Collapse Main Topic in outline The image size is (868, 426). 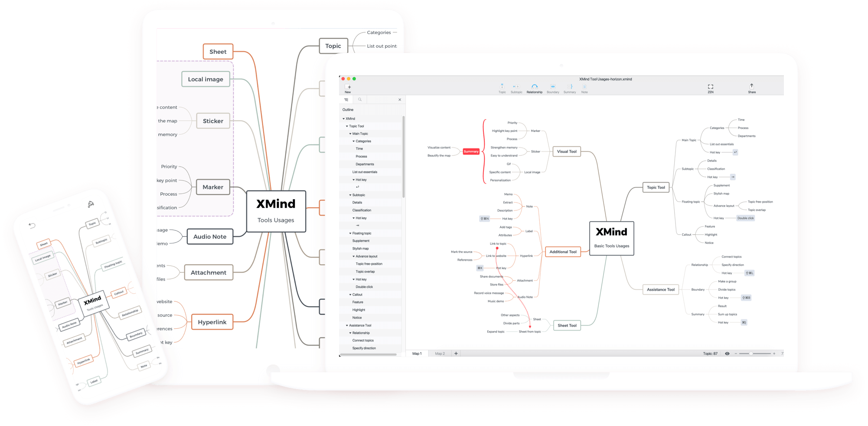pyautogui.click(x=350, y=134)
